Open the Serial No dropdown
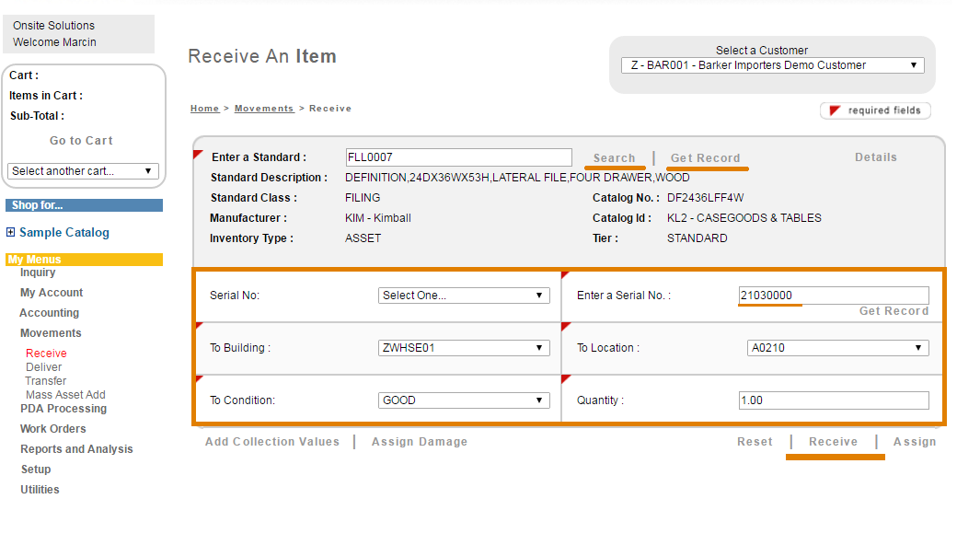This screenshot has width=980, height=545. (464, 296)
